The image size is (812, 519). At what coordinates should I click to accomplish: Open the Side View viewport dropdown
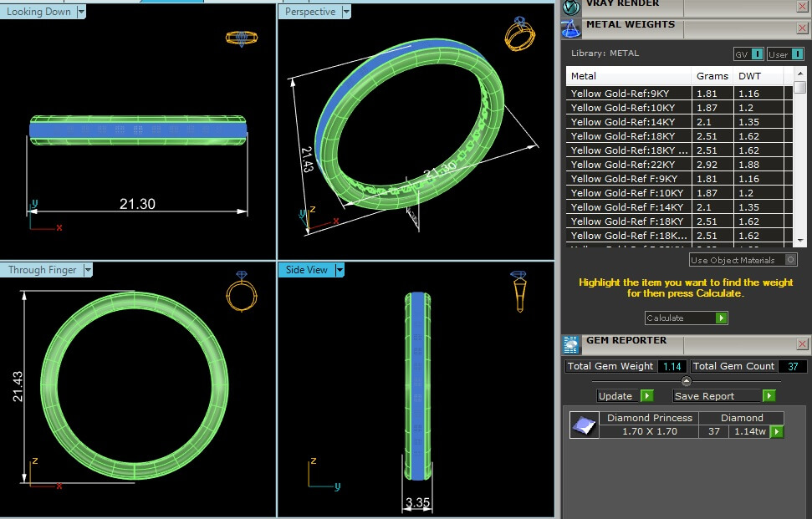[339, 270]
